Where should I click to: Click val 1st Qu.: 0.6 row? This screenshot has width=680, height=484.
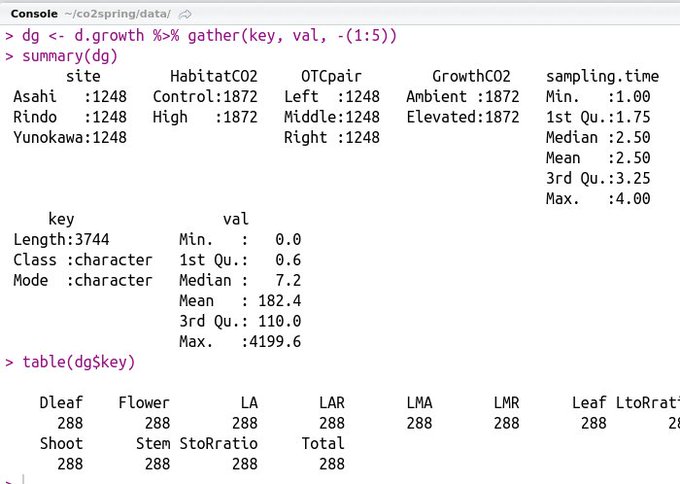pos(240,259)
